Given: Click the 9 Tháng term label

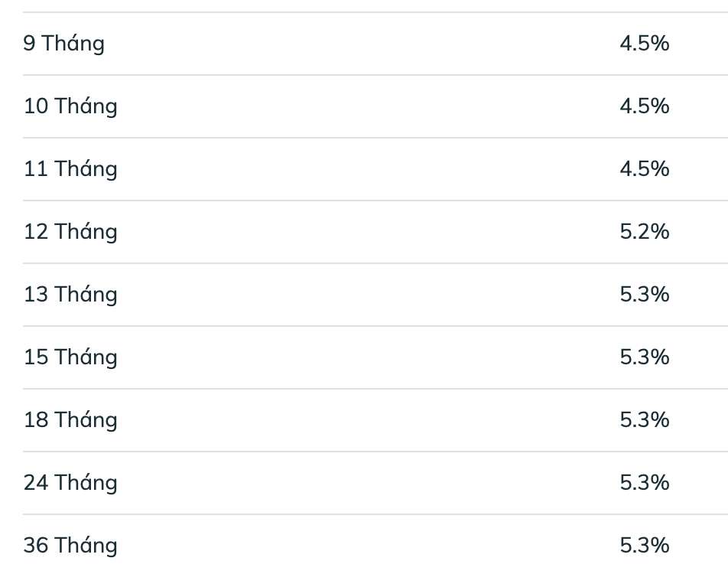Looking at the screenshot, I should pyautogui.click(x=63, y=44).
